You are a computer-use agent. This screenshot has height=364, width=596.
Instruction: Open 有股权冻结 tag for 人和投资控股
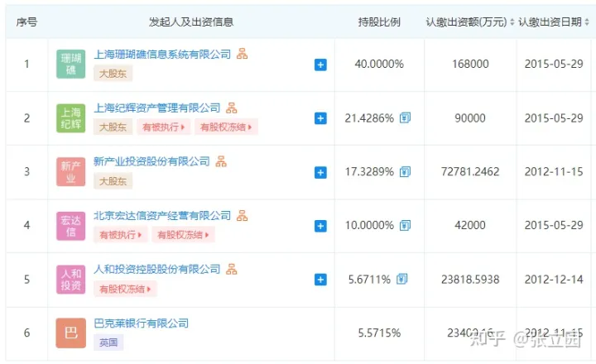coord(125,290)
